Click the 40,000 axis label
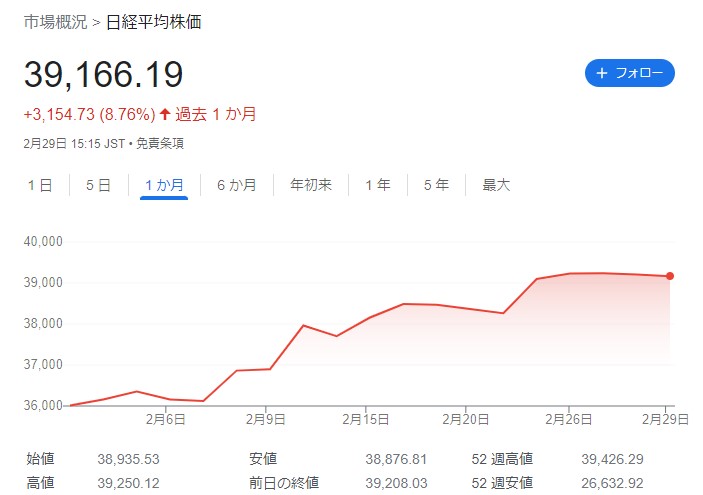703x495 pixels. click(43, 242)
